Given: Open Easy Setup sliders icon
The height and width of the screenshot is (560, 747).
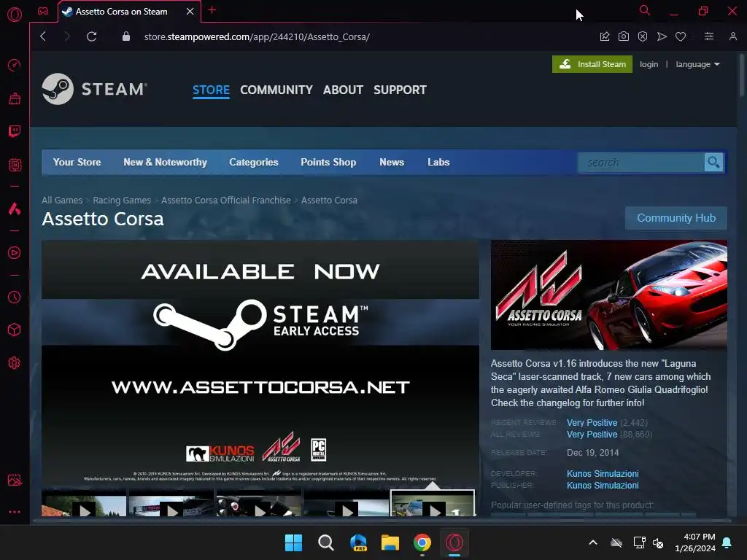Looking at the screenshot, I should (x=709, y=36).
